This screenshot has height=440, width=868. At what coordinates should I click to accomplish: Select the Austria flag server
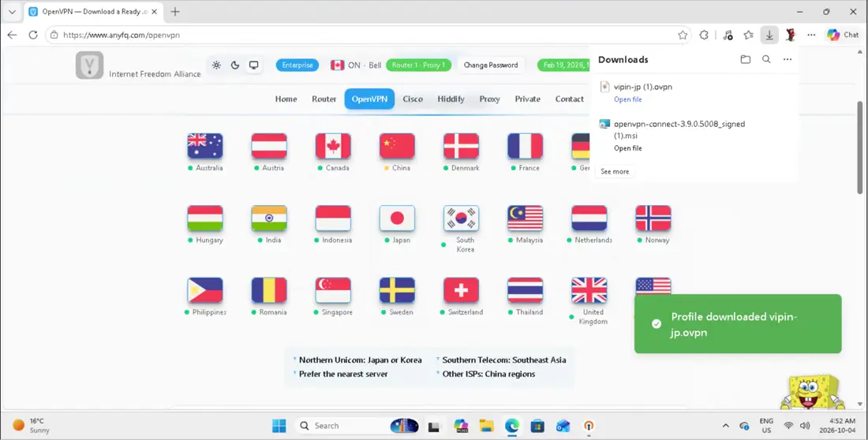click(x=269, y=146)
